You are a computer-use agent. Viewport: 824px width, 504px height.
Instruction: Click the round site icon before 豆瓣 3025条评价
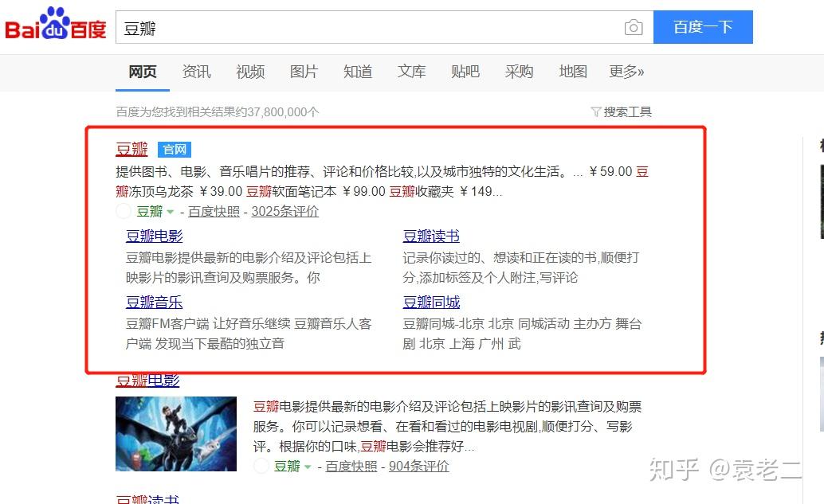(x=124, y=211)
